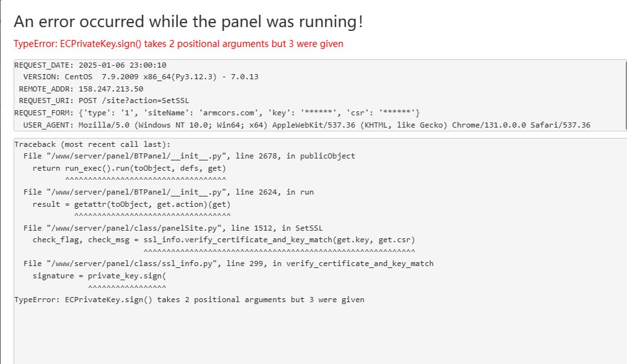Image resolution: width=627 pixels, height=364 pixels.
Task: Click the "An error occurred" page heading
Action: click(x=188, y=21)
